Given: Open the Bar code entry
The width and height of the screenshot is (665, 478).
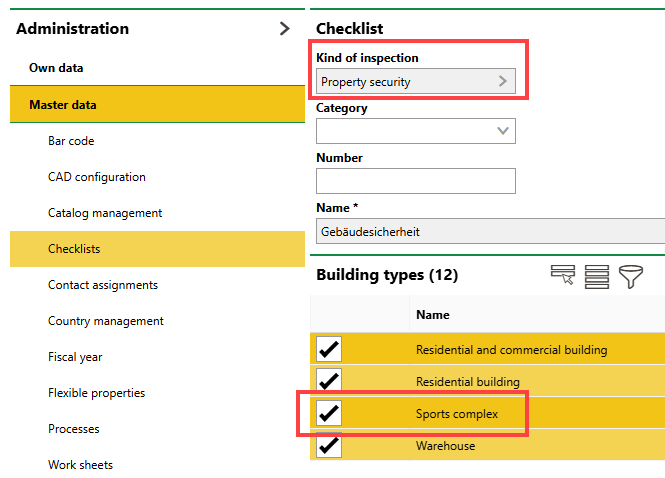Looking at the screenshot, I should (x=71, y=141).
